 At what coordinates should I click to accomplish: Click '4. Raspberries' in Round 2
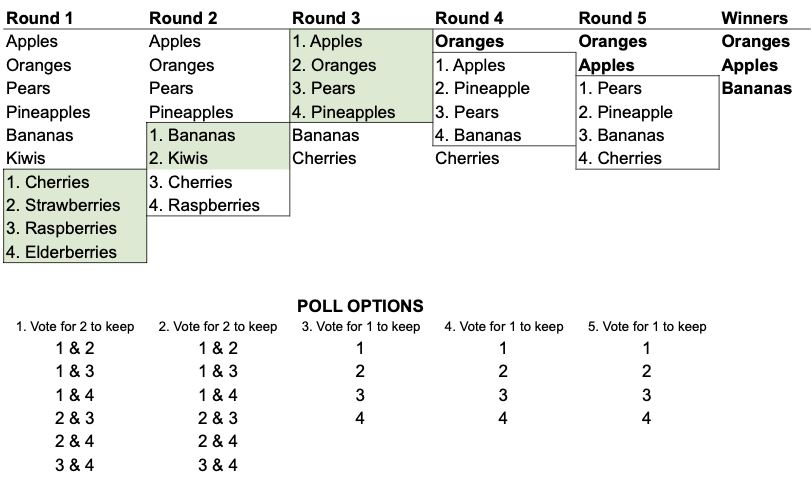coord(218,205)
